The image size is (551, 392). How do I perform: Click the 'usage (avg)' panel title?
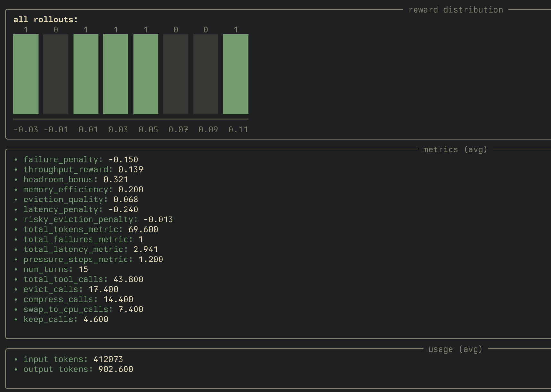point(455,349)
